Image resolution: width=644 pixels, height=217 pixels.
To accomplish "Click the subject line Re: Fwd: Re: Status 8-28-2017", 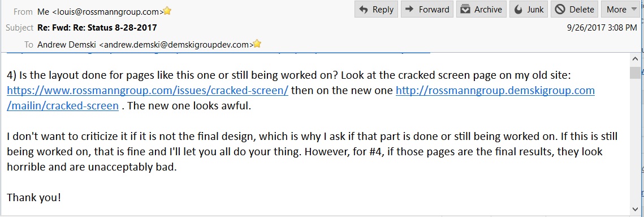I will tap(97, 28).
